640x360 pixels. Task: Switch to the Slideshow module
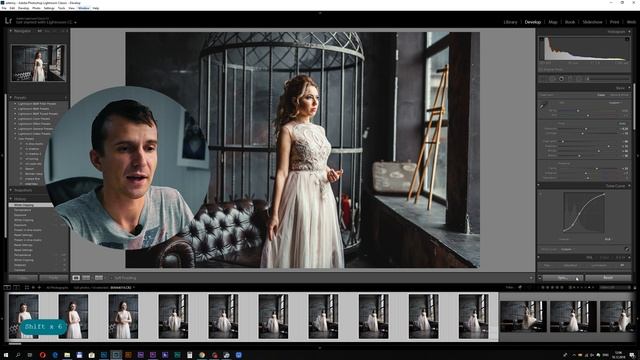click(x=592, y=22)
